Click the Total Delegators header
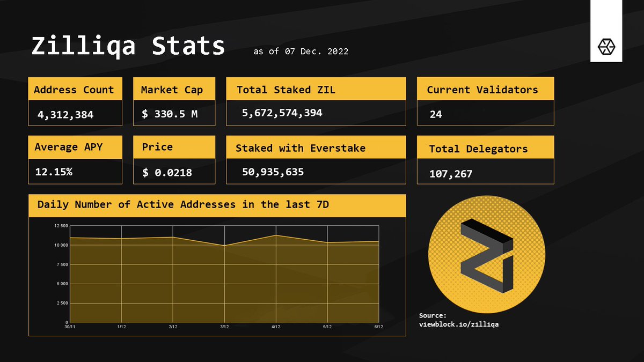 click(x=485, y=148)
